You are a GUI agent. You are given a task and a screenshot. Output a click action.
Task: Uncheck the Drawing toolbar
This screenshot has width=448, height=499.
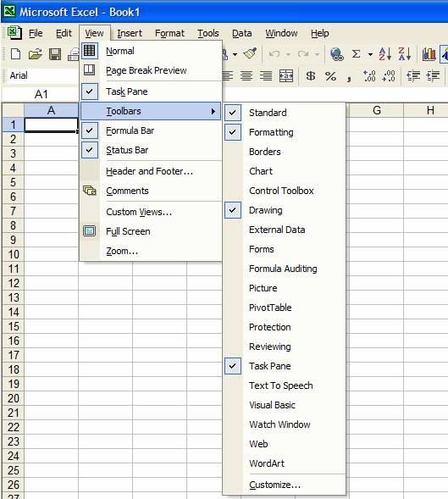pos(285,210)
